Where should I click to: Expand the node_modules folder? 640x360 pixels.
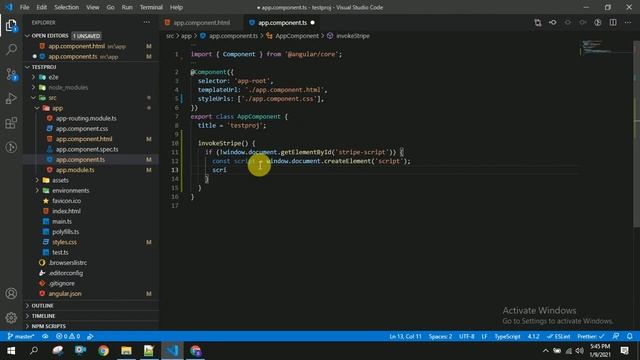pyautogui.click(x=33, y=87)
